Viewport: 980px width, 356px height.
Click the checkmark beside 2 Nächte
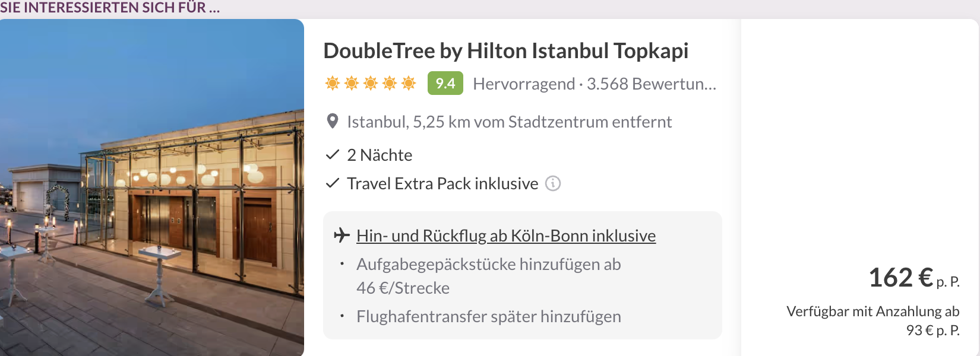(332, 155)
